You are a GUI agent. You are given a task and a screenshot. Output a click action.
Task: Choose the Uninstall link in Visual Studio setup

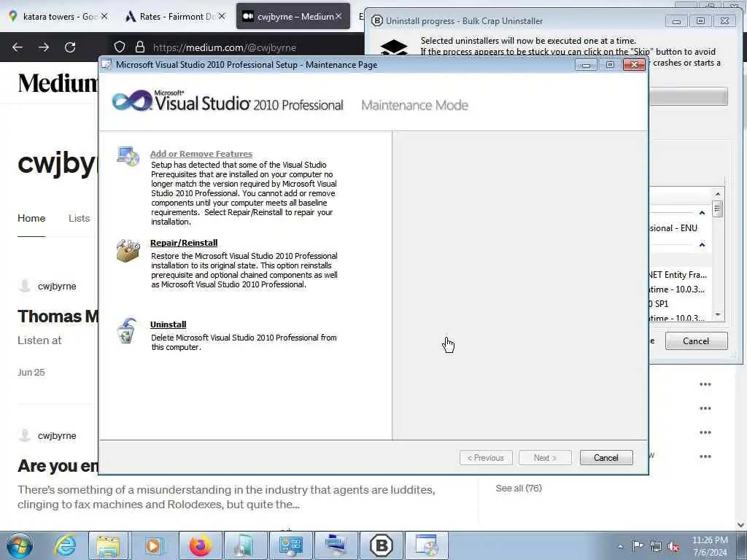pyautogui.click(x=169, y=324)
